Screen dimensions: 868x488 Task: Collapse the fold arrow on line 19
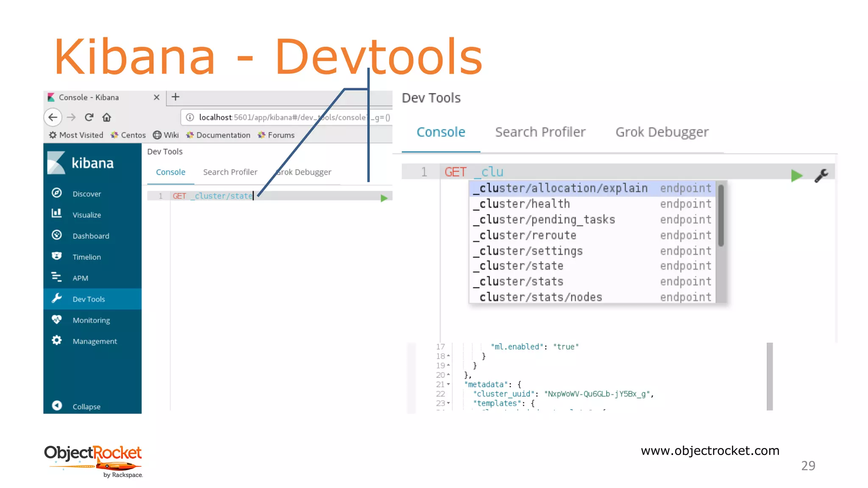point(448,365)
